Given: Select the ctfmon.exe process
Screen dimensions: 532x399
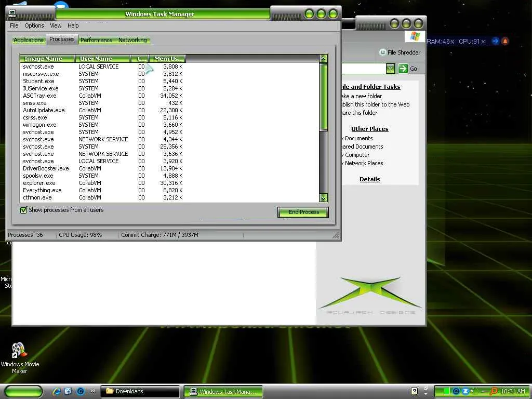Looking at the screenshot, I should (102, 197).
